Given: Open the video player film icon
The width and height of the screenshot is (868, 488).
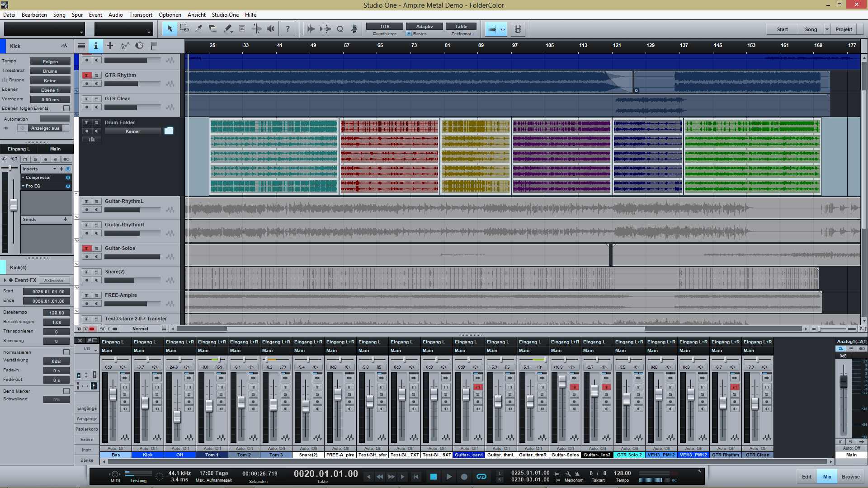Looking at the screenshot, I should pos(518,29).
